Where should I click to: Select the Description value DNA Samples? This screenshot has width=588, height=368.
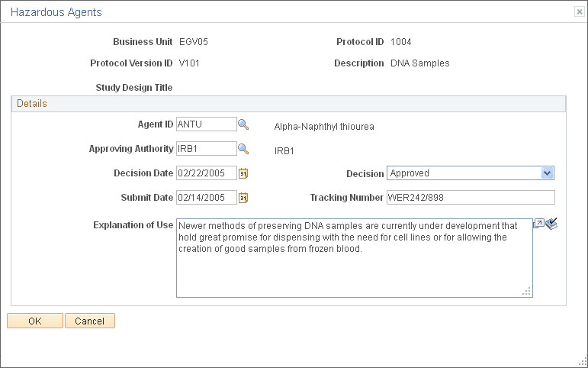420,63
